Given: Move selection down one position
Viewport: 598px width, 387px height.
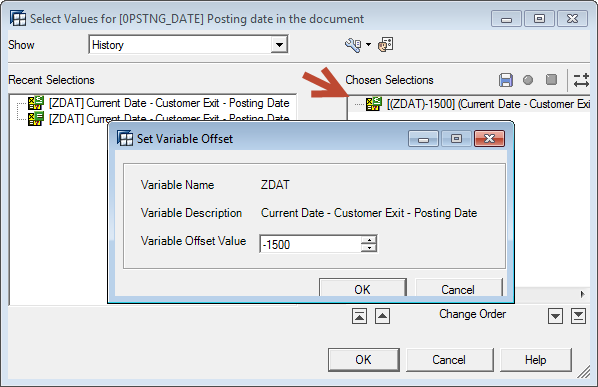Looking at the screenshot, I should pos(555,316).
